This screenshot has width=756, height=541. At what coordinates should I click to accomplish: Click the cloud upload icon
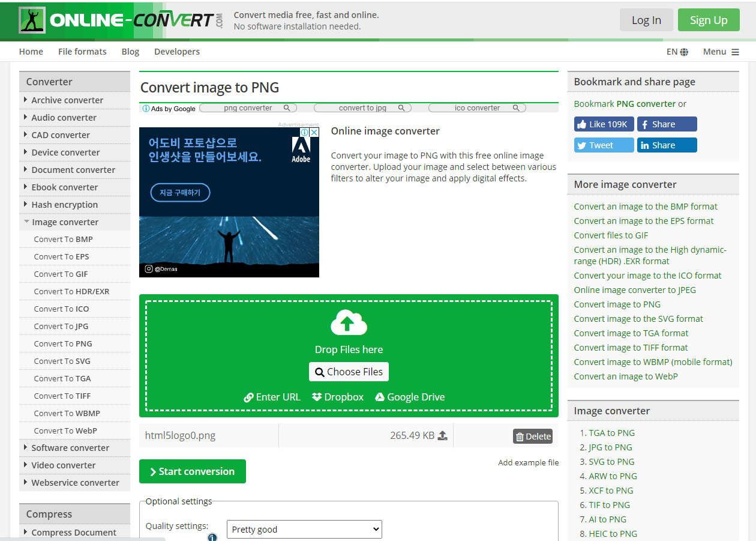[349, 322]
